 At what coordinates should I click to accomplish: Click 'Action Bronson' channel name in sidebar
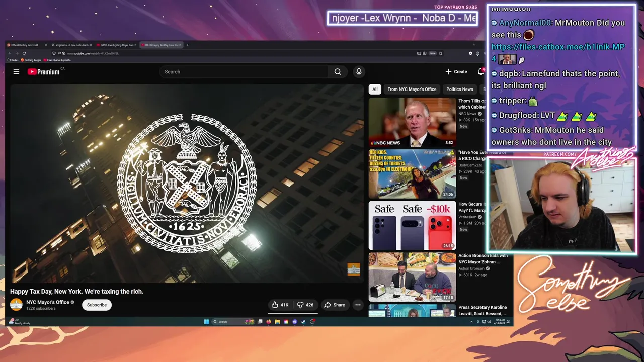(x=472, y=268)
